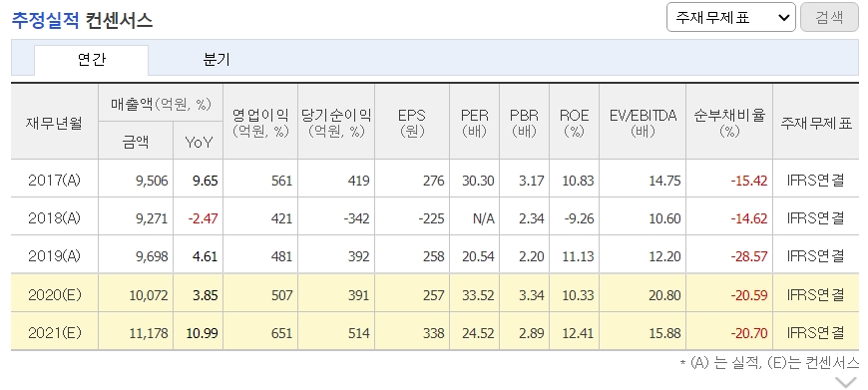868x390 pixels.
Task: Click operating profit value 561
Action: coord(281,181)
